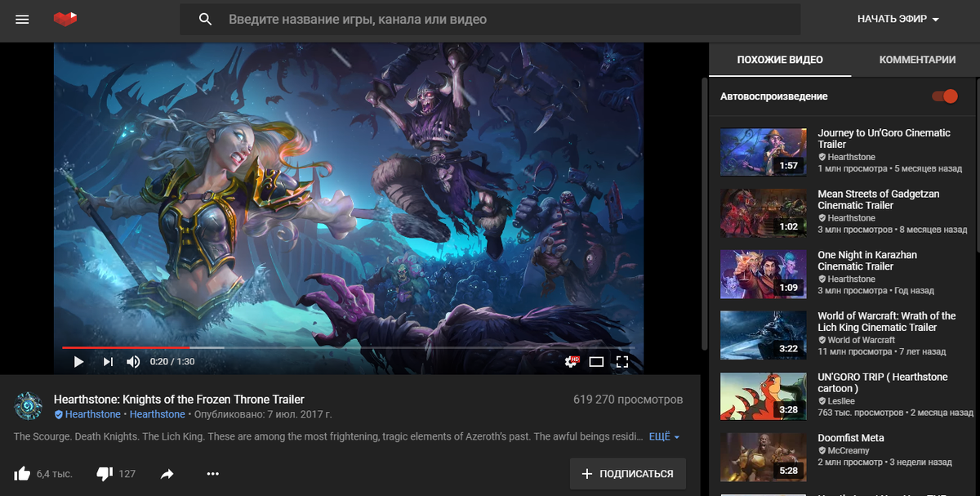Click the Hearthstone channel name under Mean Streets
980x496 pixels.
click(851, 218)
